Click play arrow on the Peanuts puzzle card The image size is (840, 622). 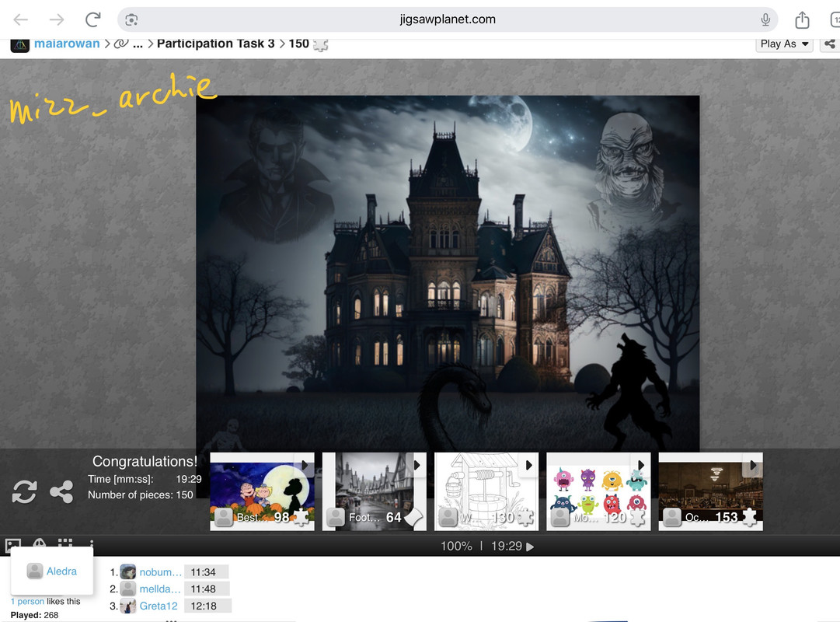pos(305,465)
